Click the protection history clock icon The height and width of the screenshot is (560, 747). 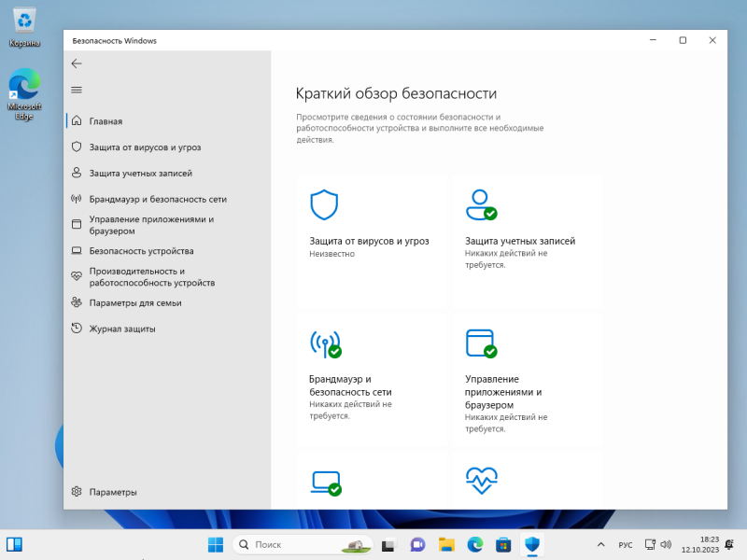tap(77, 329)
